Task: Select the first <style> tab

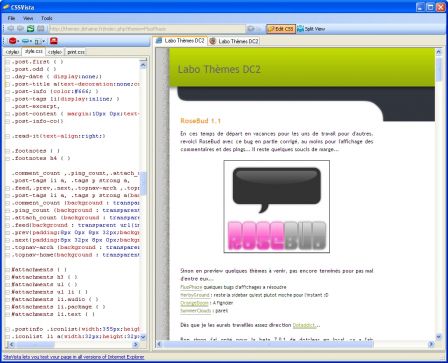Action: 12,52
